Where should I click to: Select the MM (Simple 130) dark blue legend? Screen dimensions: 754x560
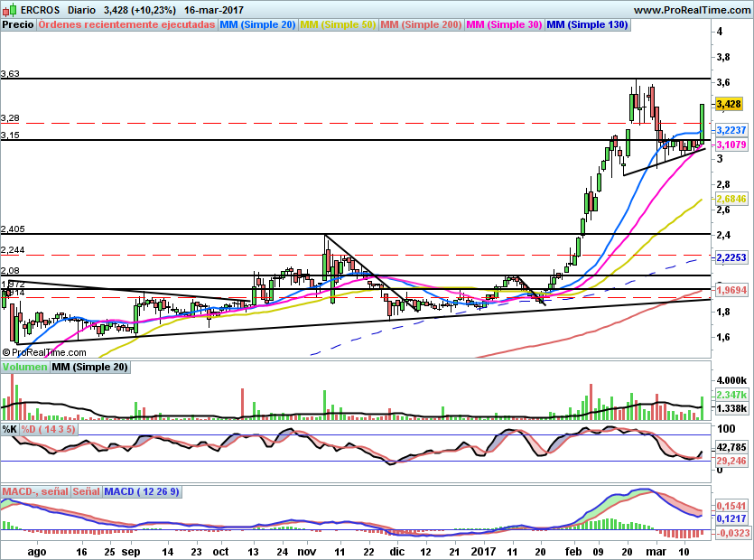pos(587,25)
